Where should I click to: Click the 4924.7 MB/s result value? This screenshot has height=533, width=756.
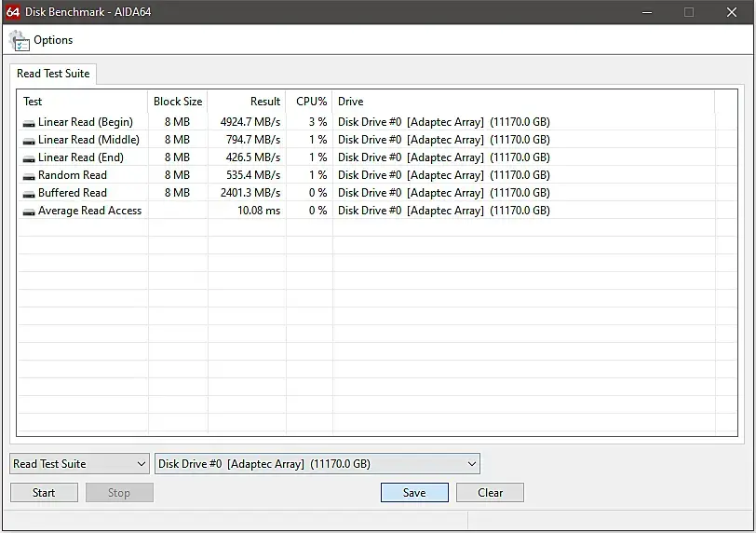point(250,122)
